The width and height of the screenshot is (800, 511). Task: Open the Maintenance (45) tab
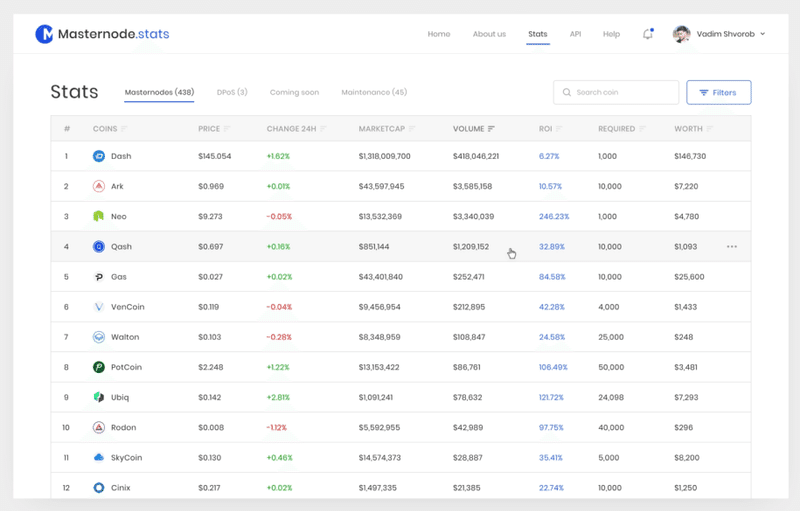point(374,92)
